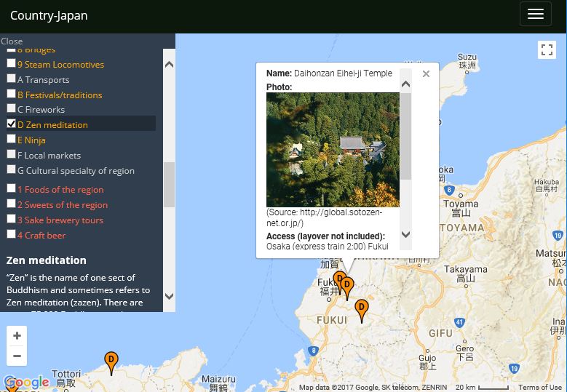Enable the Ninja checkbox
This screenshot has width=567, height=392.
(11, 139)
